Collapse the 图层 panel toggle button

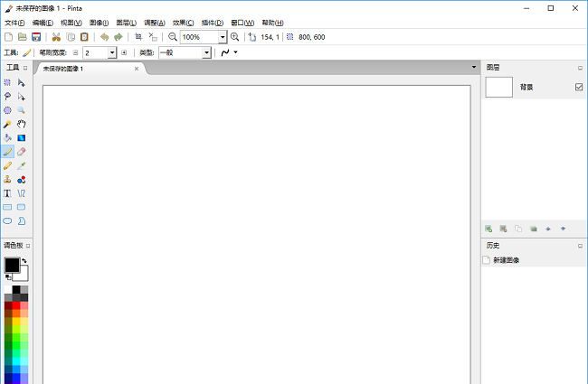(580, 68)
